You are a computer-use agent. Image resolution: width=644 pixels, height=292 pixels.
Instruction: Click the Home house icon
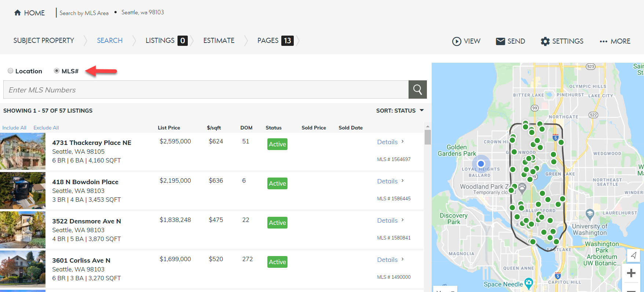(17, 13)
